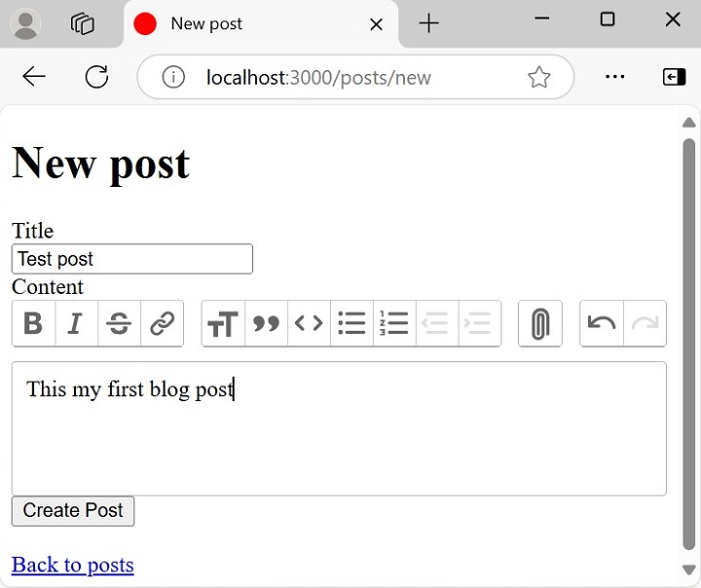Toggle italic formatting in the editor
Image resolution: width=701 pixels, height=588 pixels.
[76, 324]
